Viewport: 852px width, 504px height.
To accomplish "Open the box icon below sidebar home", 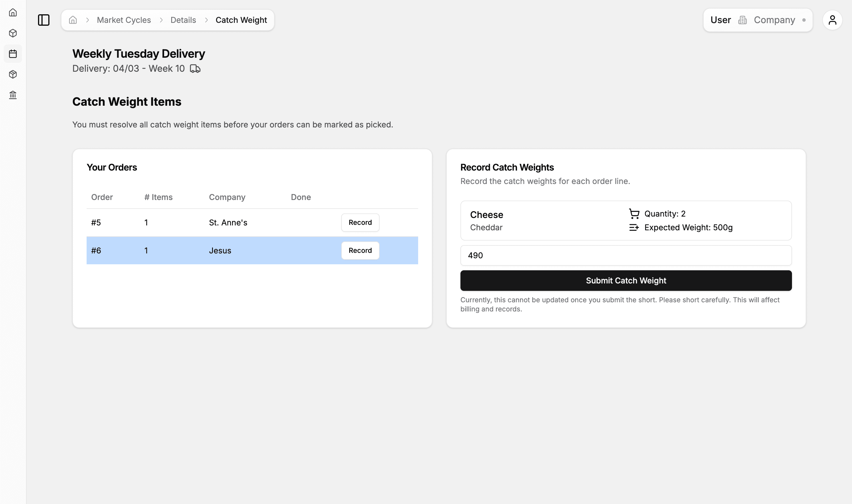I will click(13, 33).
